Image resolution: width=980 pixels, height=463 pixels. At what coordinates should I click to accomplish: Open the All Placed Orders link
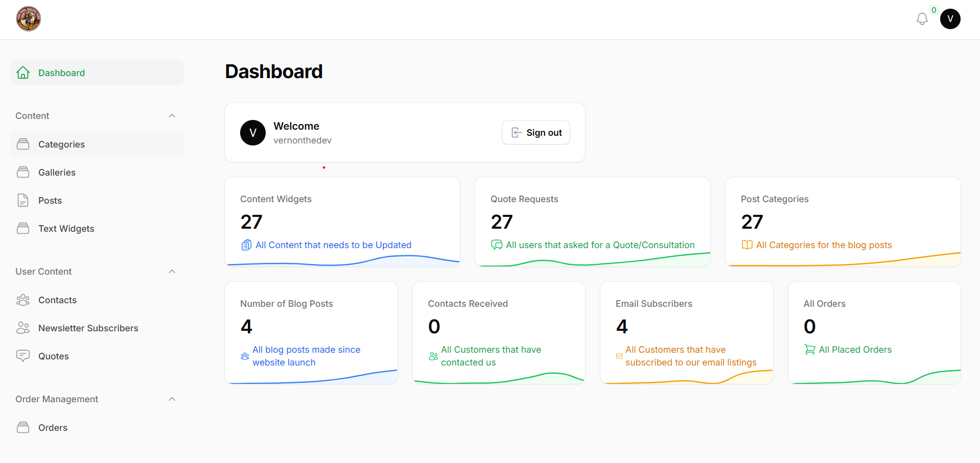[855, 350]
